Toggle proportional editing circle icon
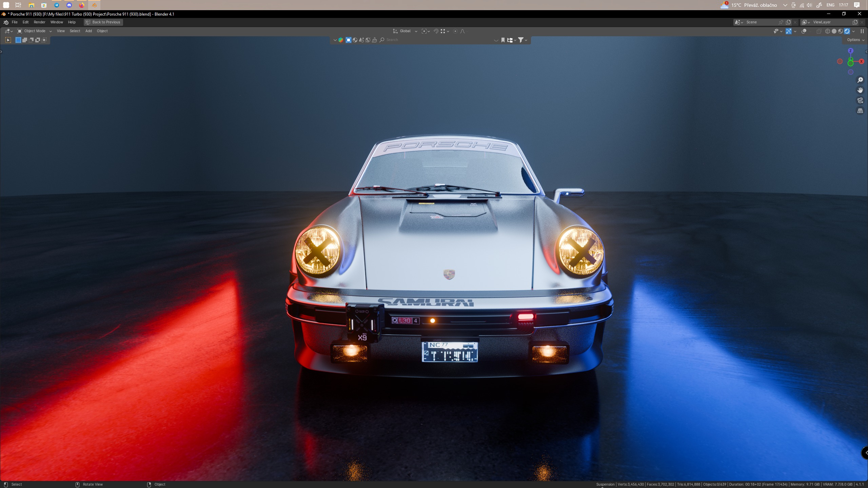The width and height of the screenshot is (868, 488). (x=455, y=31)
